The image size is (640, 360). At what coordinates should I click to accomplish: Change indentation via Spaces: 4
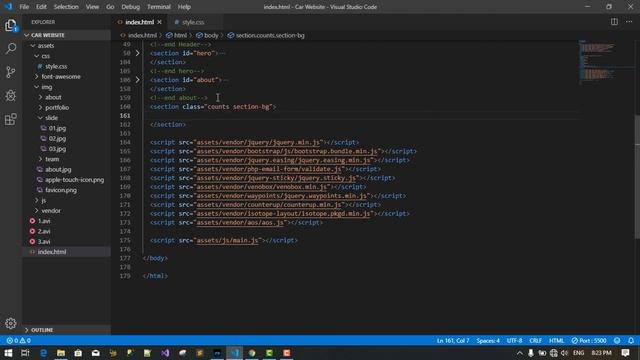point(488,340)
